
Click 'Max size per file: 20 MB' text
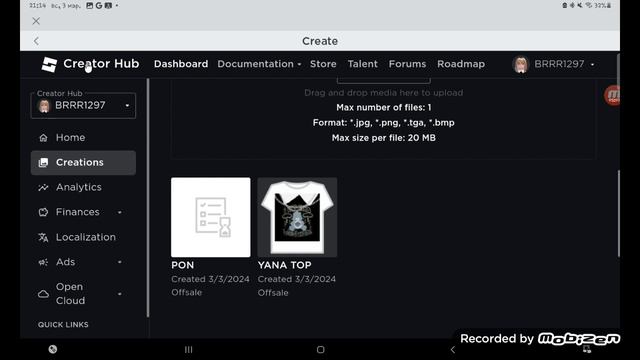pyautogui.click(x=384, y=138)
